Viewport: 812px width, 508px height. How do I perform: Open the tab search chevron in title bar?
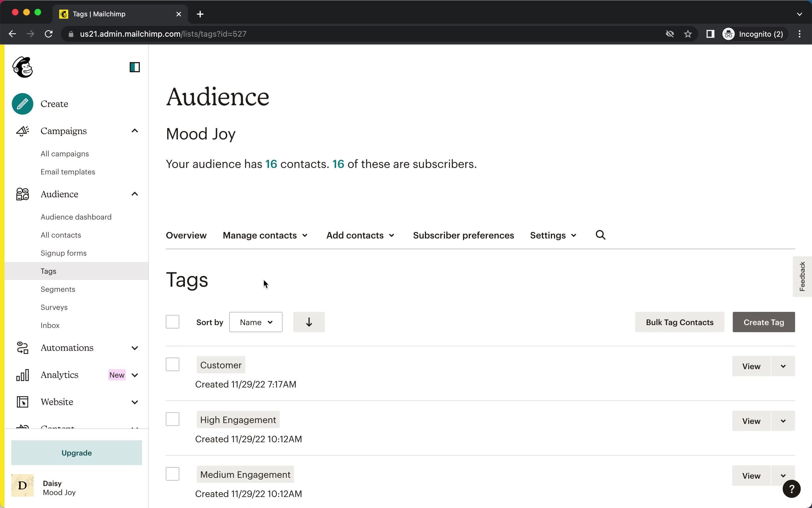point(800,14)
